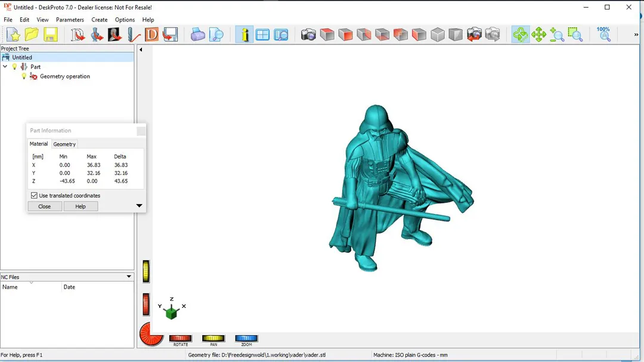The image size is (644, 362).
Task: Load bitmap file using the portrait icon
Action: pyautogui.click(x=114, y=35)
